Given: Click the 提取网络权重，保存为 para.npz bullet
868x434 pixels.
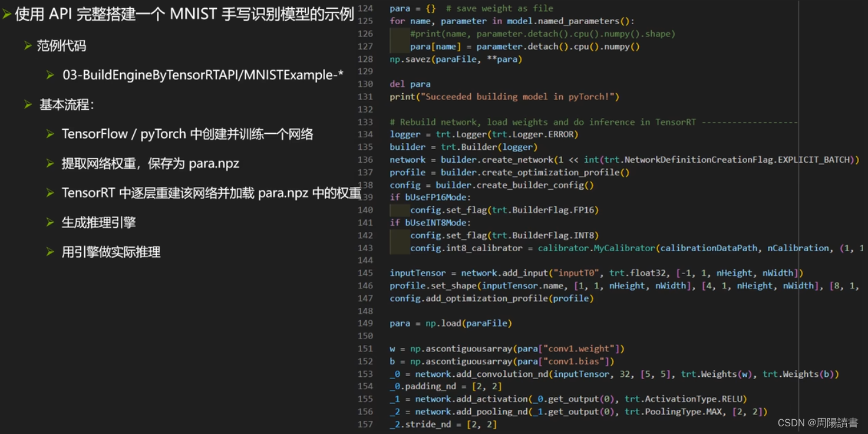Looking at the screenshot, I should tap(150, 163).
